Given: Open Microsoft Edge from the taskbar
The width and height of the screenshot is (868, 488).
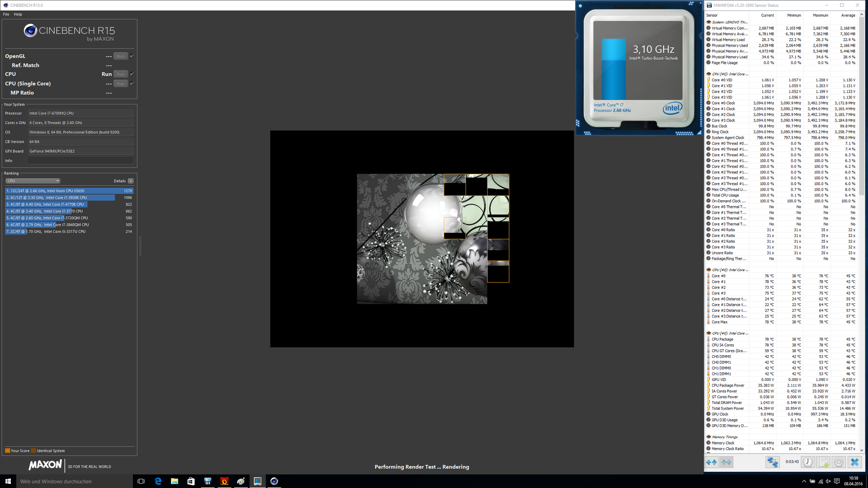Looking at the screenshot, I should click(158, 481).
